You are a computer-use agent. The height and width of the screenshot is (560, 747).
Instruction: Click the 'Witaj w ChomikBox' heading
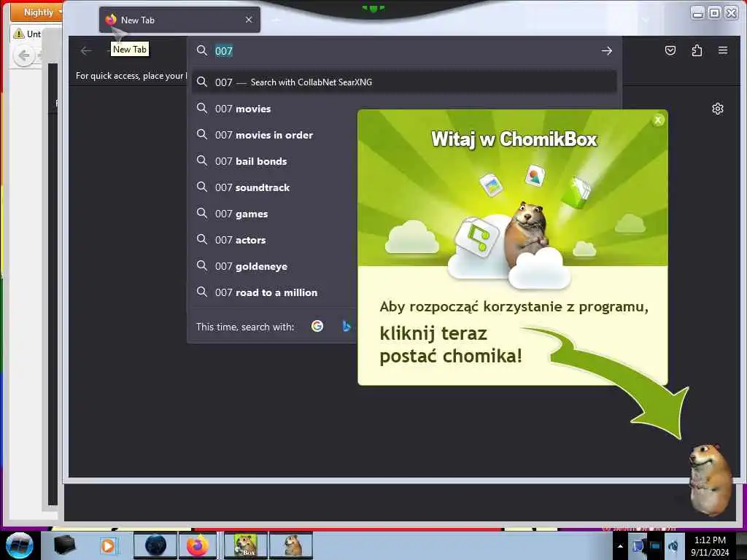[514, 139]
